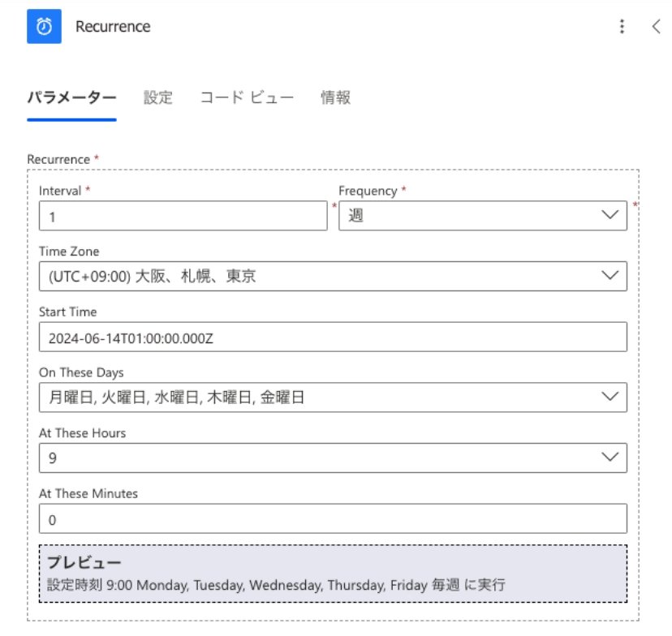Click the Frequency label

tap(368, 191)
